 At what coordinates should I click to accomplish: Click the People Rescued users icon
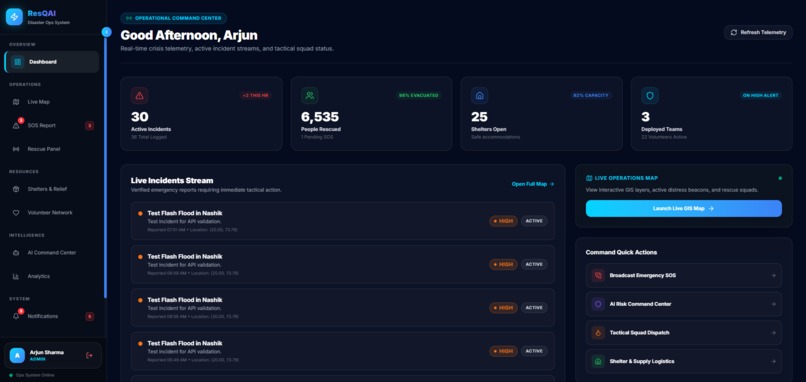click(310, 96)
